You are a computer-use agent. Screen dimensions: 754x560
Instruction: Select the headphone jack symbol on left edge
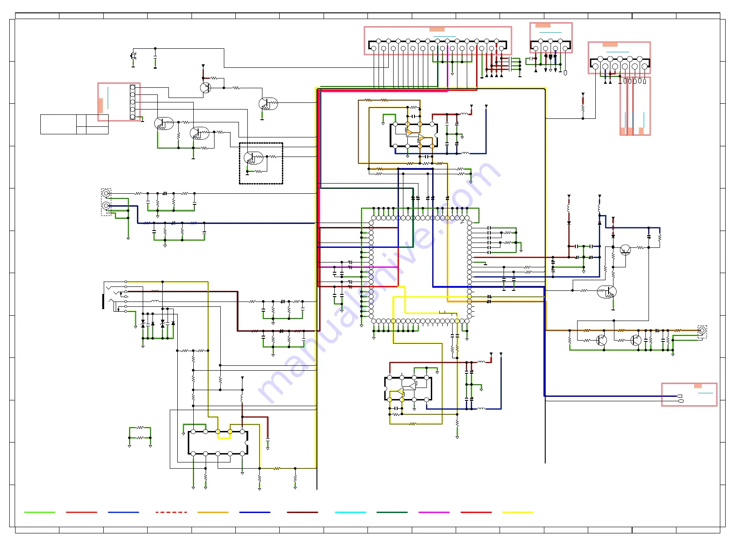point(114,297)
